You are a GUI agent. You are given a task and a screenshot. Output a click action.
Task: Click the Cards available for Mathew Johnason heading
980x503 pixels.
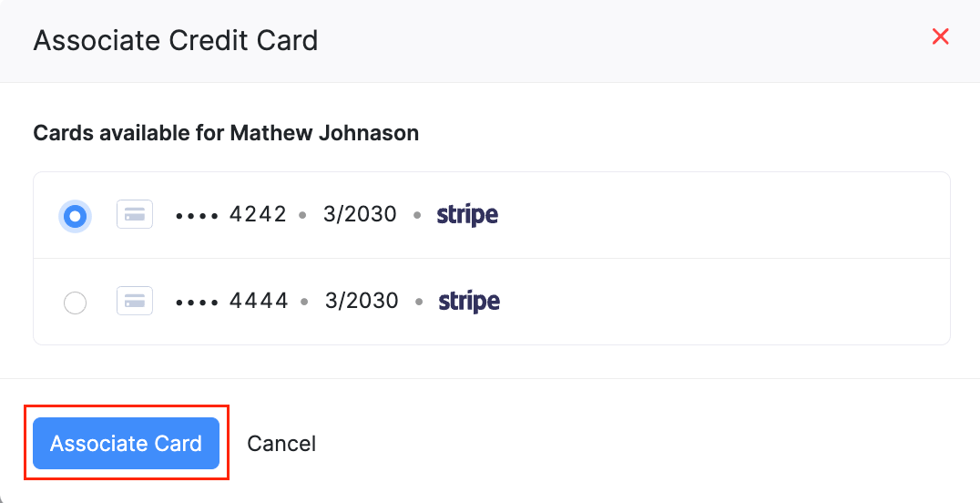[226, 133]
